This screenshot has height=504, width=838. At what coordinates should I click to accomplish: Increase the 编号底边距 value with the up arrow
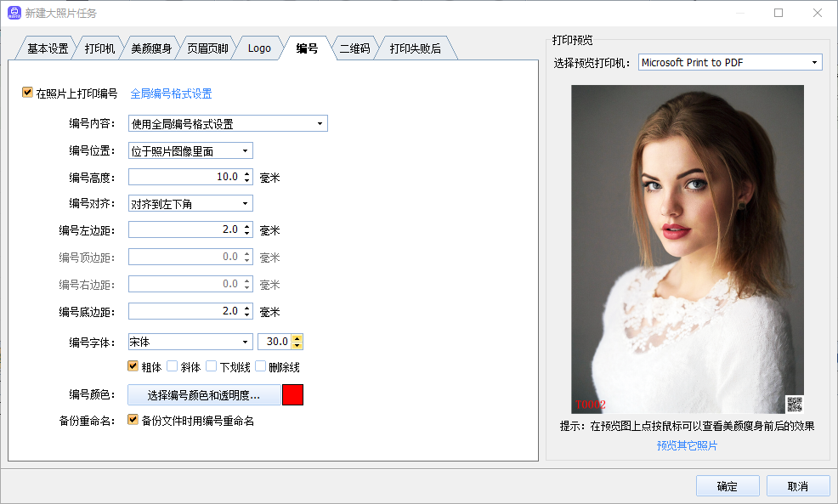tap(247, 308)
